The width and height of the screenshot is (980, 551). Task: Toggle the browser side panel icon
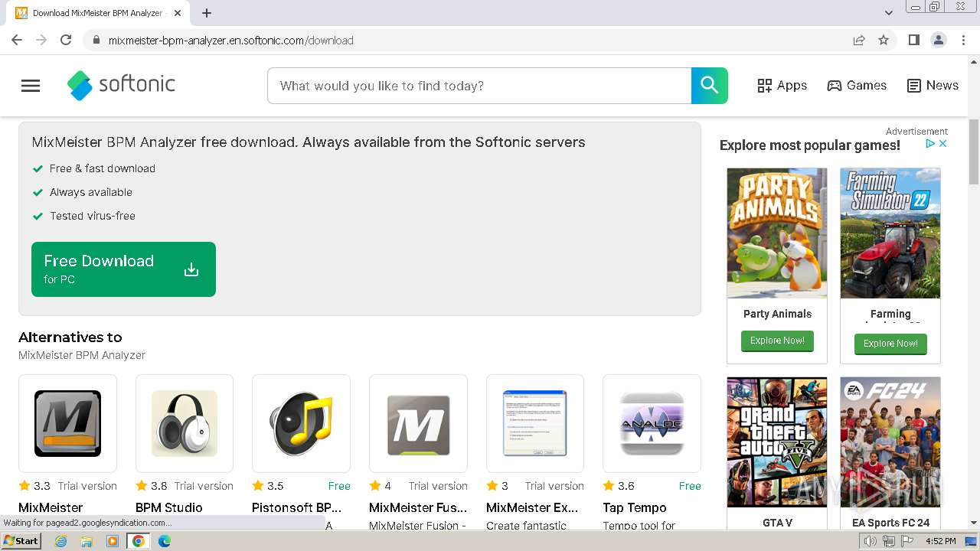914,41
